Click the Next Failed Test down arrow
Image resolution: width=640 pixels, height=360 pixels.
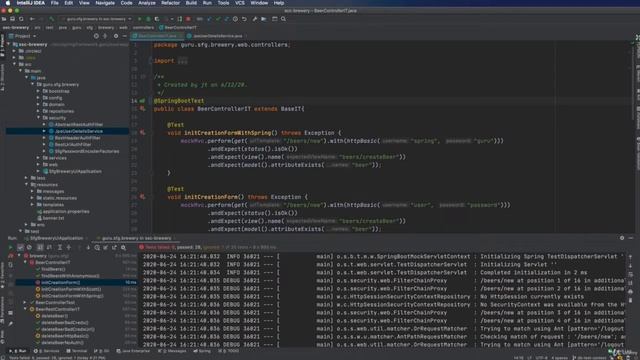(88, 247)
